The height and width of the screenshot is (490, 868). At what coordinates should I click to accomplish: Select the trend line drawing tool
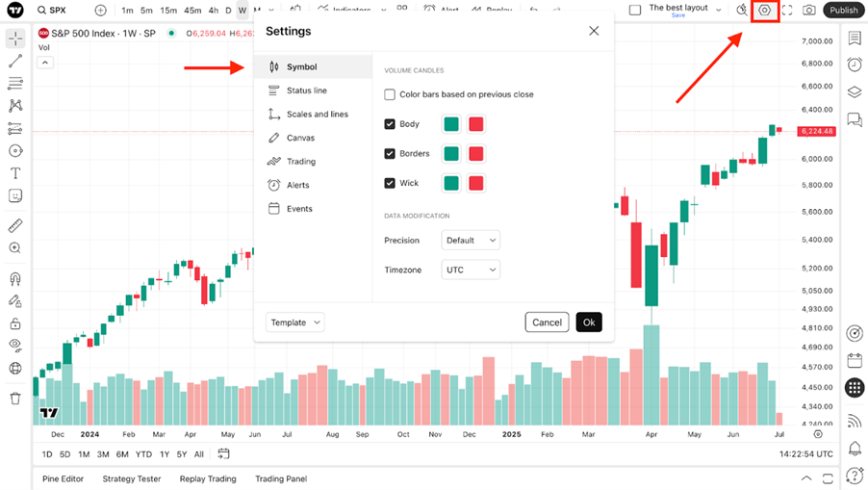point(15,61)
